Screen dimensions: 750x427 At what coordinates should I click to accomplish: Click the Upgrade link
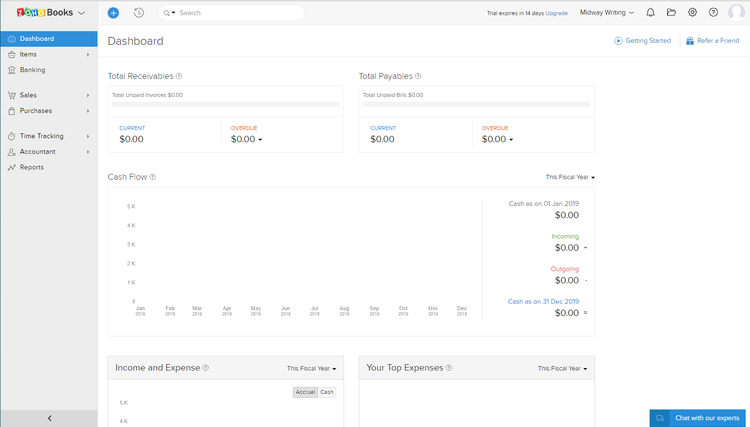[x=556, y=13]
